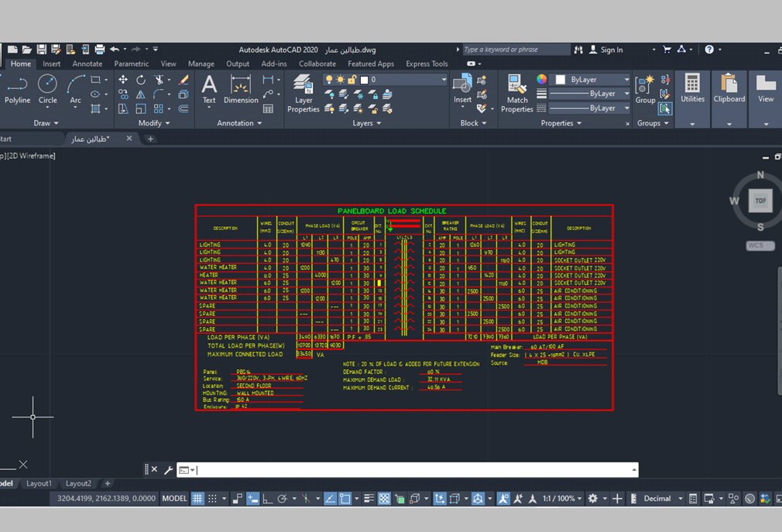
Task: Expand the Block panel
Action: pyautogui.click(x=473, y=123)
